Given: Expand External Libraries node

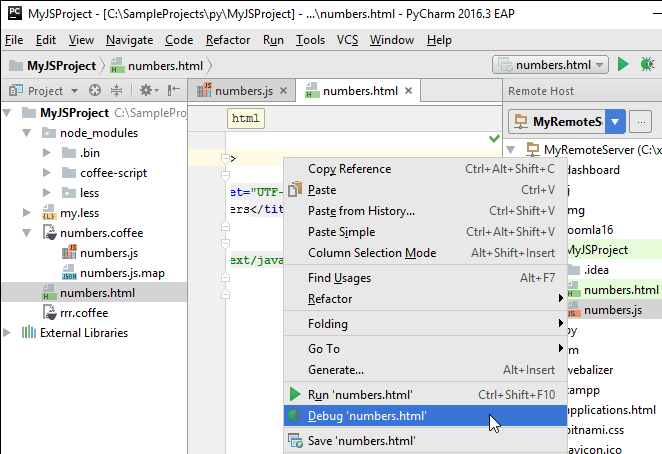Looking at the screenshot, I should point(7,333).
